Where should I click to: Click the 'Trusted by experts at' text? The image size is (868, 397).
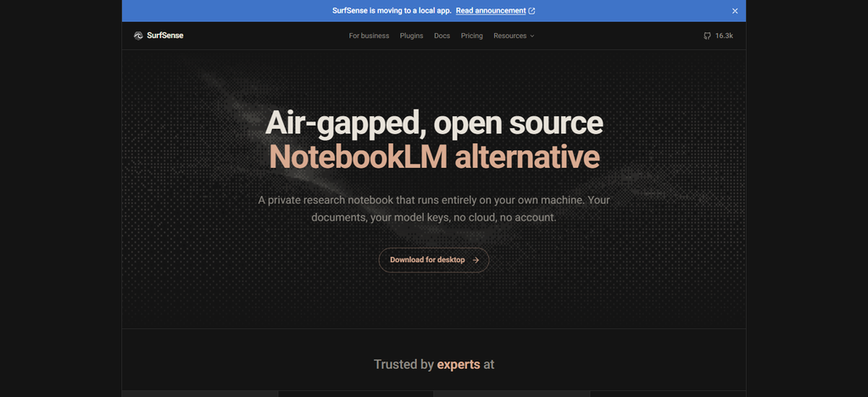pyautogui.click(x=433, y=364)
